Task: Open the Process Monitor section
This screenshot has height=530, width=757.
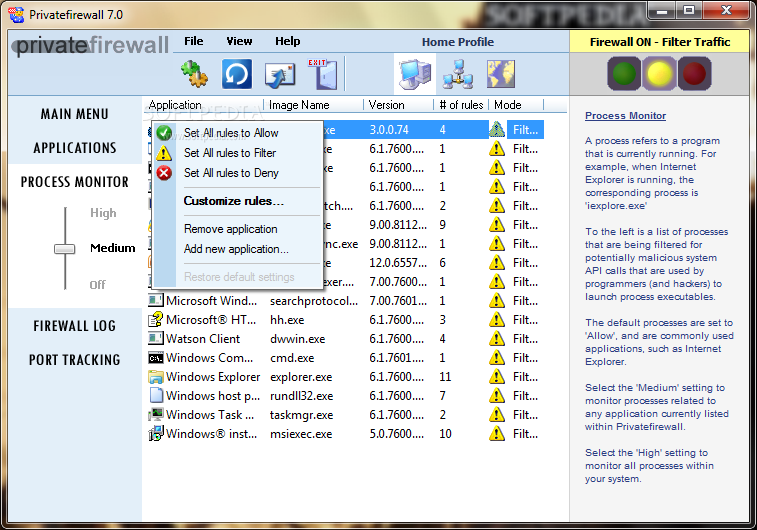Action: click(x=75, y=182)
